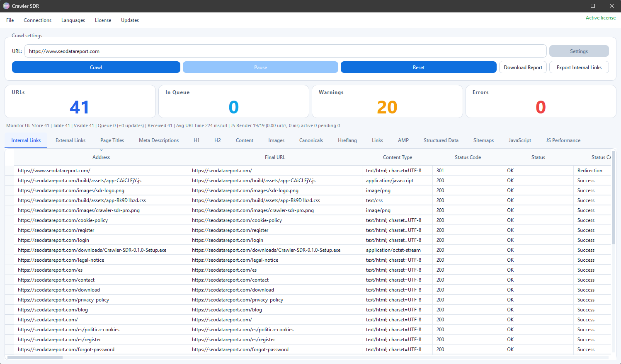Select the es/politica-cookies address cell
Image resolution: width=621 pixels, height=364 pixels.
pyautogui.click(x=101, y=330)
